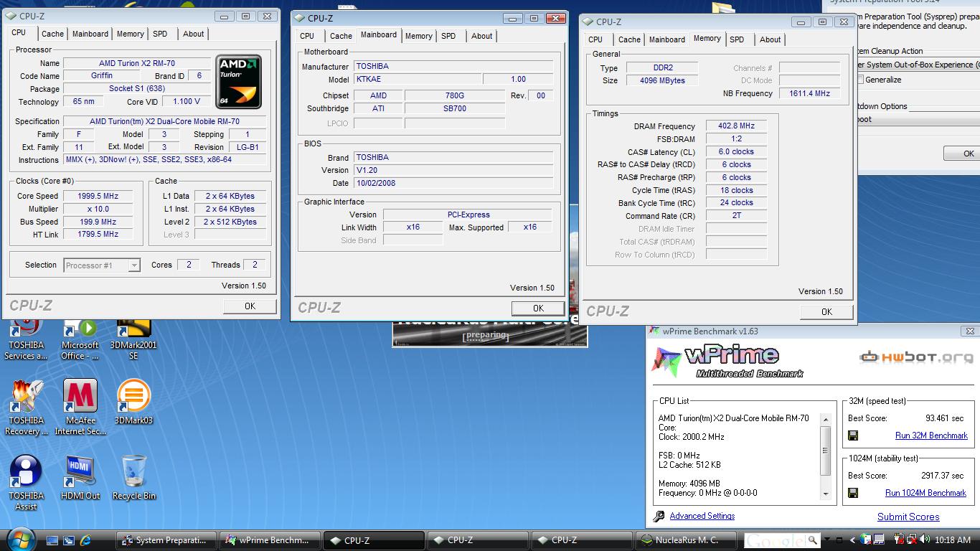Click the Submit Scores link

coord(908,517)
